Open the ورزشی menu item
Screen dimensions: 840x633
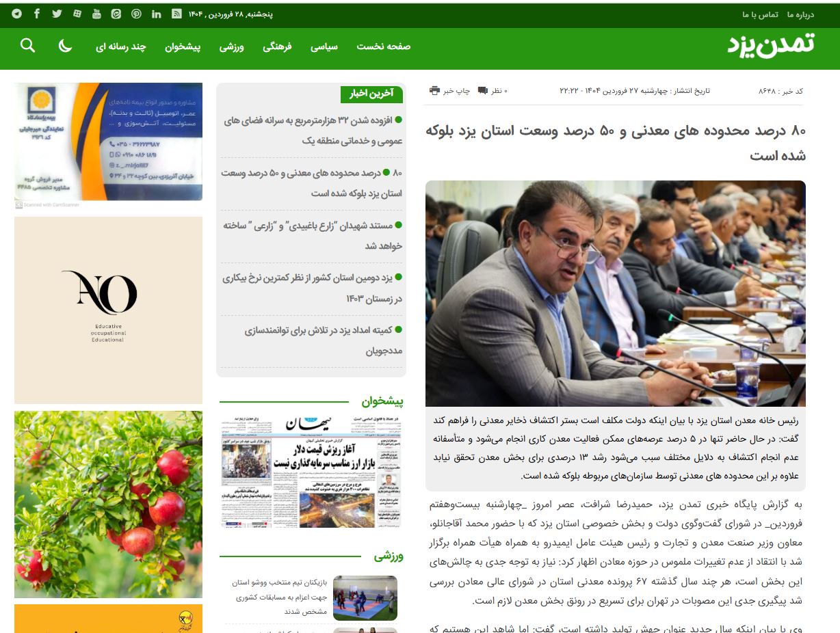coord(232,46)
